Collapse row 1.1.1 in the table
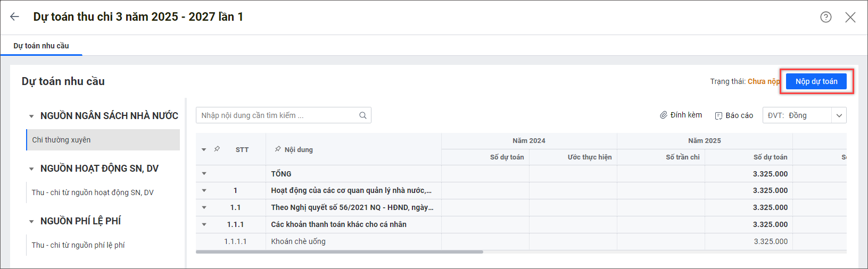 (204, 224)
